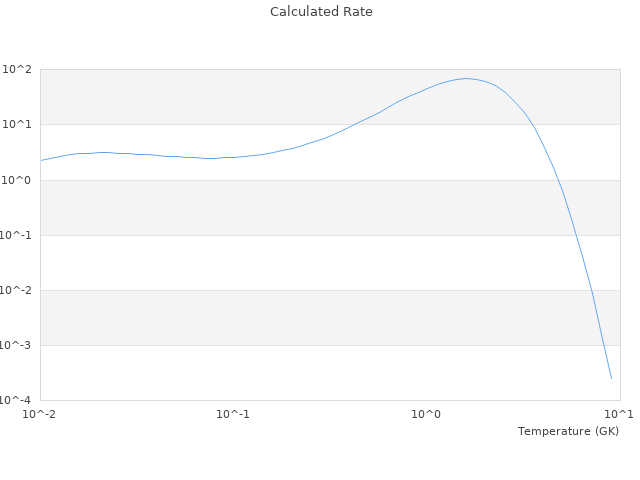
Task: Select the 10^-1 x-axis tick label
Action: (x=233, y=414)
